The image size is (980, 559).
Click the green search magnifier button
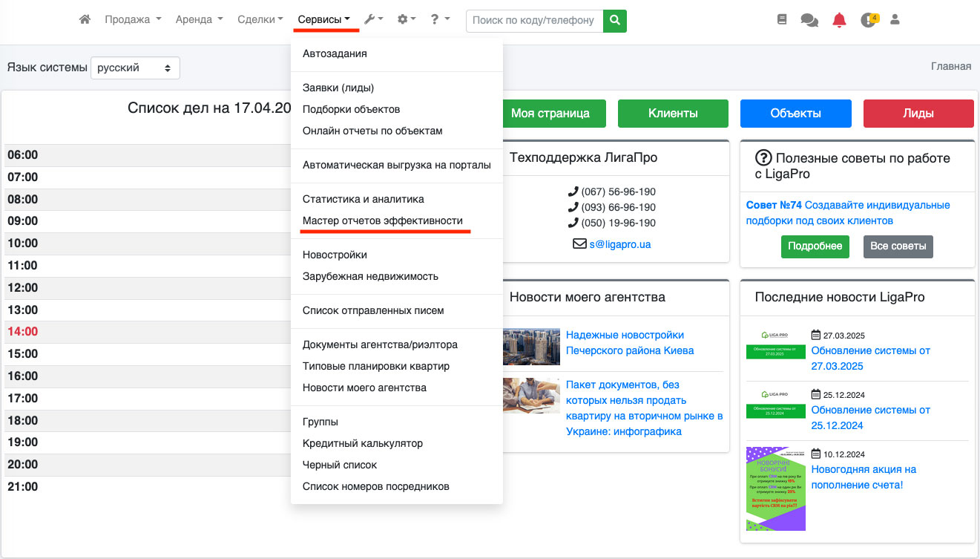(615, 21)
